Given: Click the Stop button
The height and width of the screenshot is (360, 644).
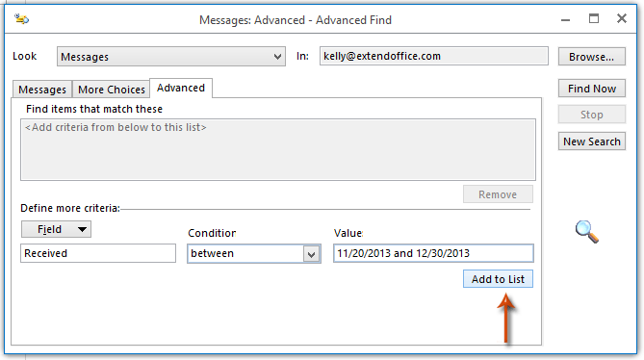Looking at the screenshot, I should pos(591,115).
